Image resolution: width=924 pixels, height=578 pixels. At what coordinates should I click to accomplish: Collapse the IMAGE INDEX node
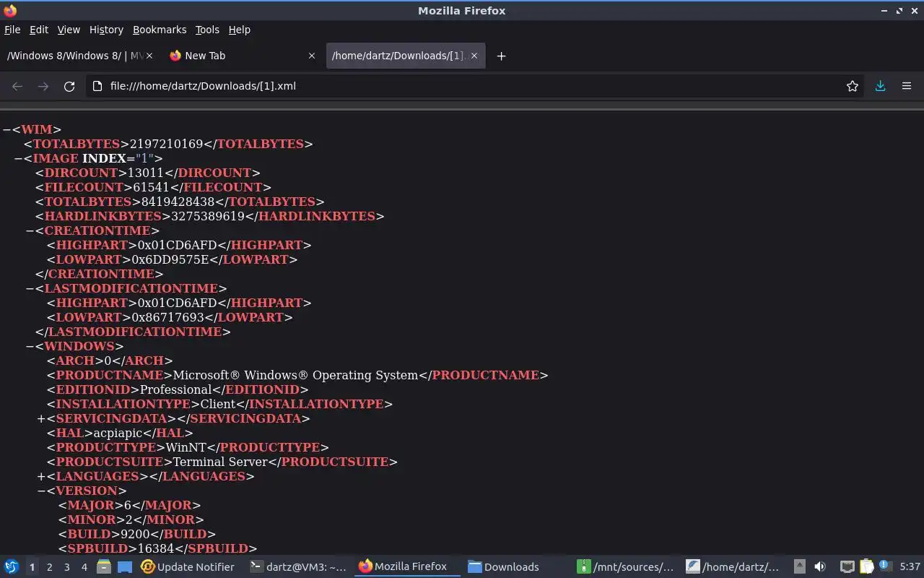pos(18,158)
